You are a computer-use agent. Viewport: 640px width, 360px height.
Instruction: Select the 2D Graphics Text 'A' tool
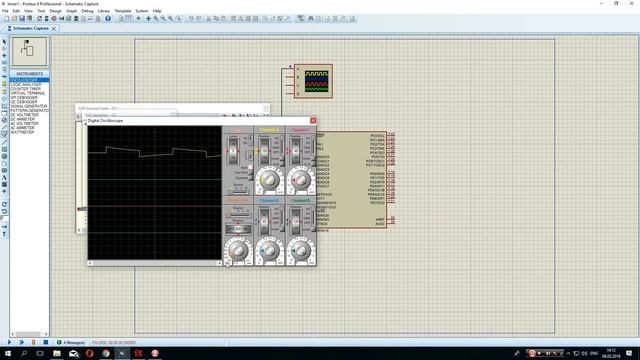tap(4, 178)
